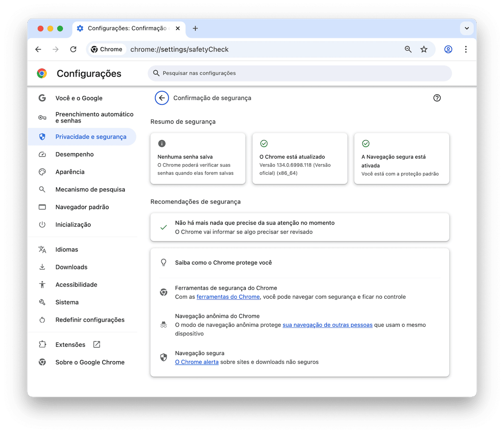The image size is (504, 433).
Task: Click the Chrome logo next to Configurações
Action: [x=42, y=73]
